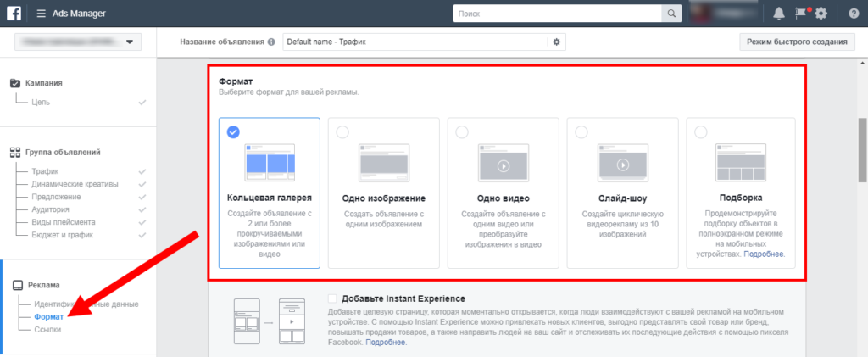The width and height of the screenshot is (868, 357).
Task: Select the Слайд-шоу radio button
Action: pos(581,132)
